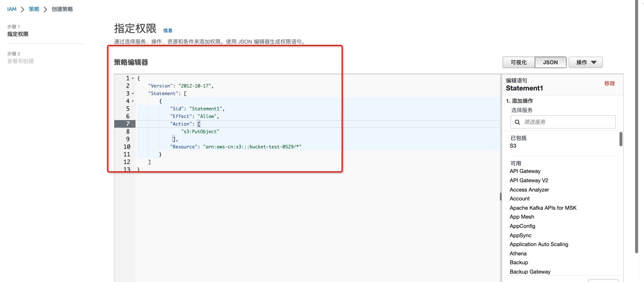
Task: Choose Backup from service list
Action: tap(519, 263)
